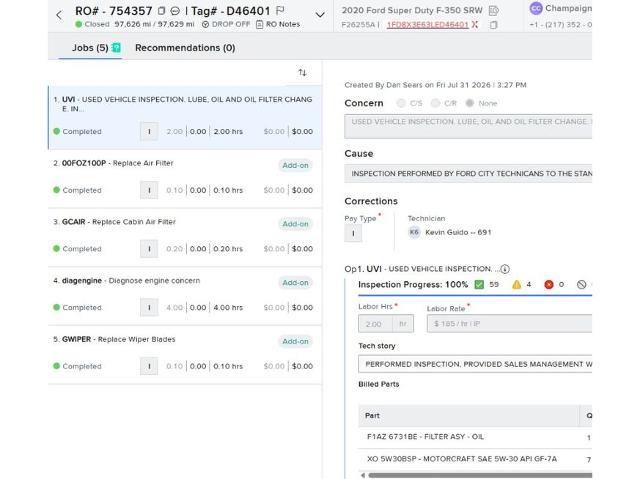This screenshot has width=640, height=479.
Task: Click the not-applicable circle-slash icon
Action: (x=581, y=284)
